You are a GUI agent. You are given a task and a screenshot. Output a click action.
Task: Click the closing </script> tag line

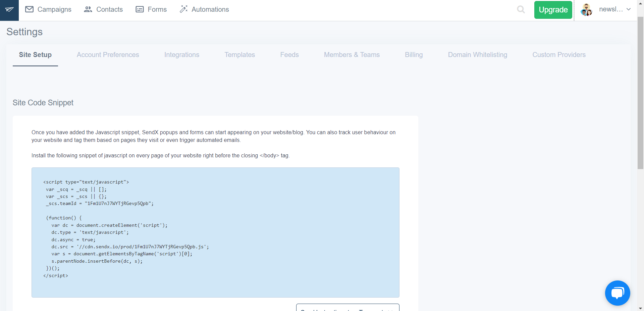[56, 276]
